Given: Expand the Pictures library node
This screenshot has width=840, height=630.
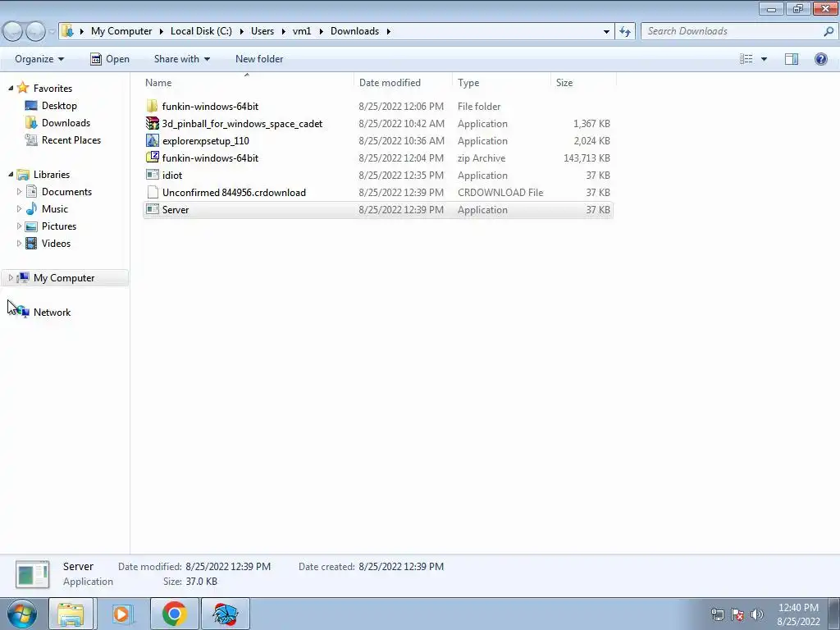Looking at the screenshot, I should 20,226.
